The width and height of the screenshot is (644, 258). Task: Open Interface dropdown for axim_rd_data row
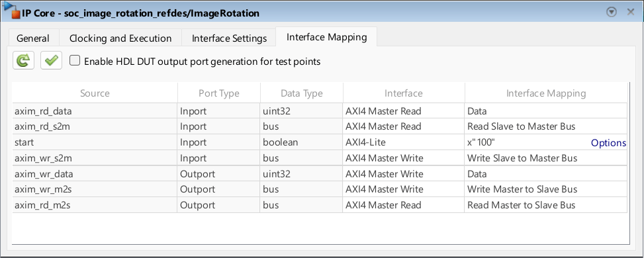(x=403, y=111)
